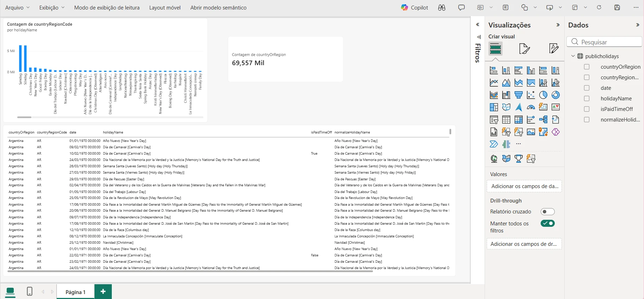Check the isPaidTimeOff field checkbox
Image resolution: width=644 pixels, height=299 pixels.
[587, 109]
